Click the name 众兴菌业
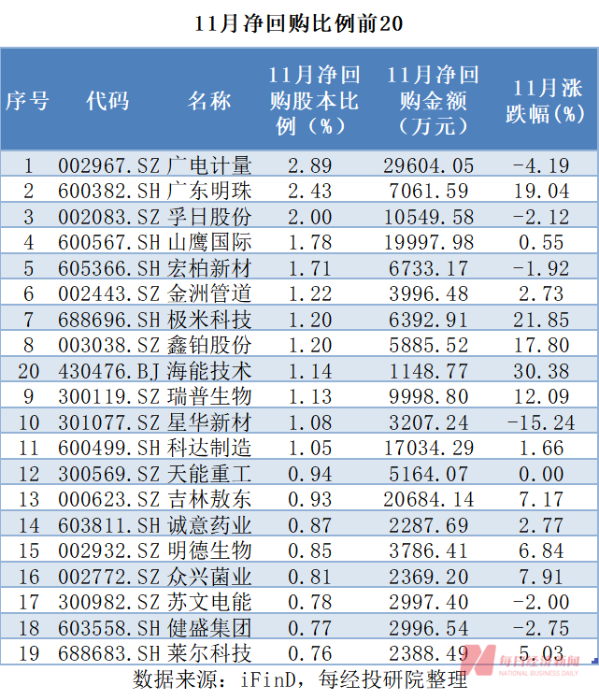Viewport: 599px width, 700px height. (209, 577)
